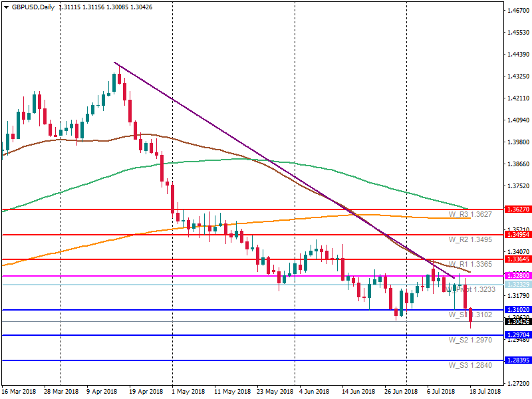The width and height of the screenshot is (532, 399).
Task: Click the W_R3 1.3627 resistance label
Action: (x=469, y=214)
